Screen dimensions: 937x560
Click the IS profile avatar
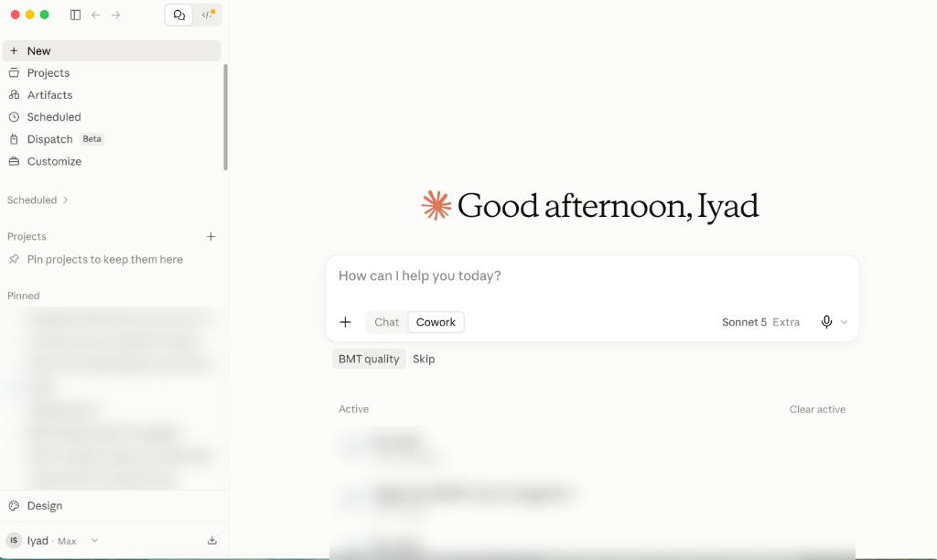(14, 540)
